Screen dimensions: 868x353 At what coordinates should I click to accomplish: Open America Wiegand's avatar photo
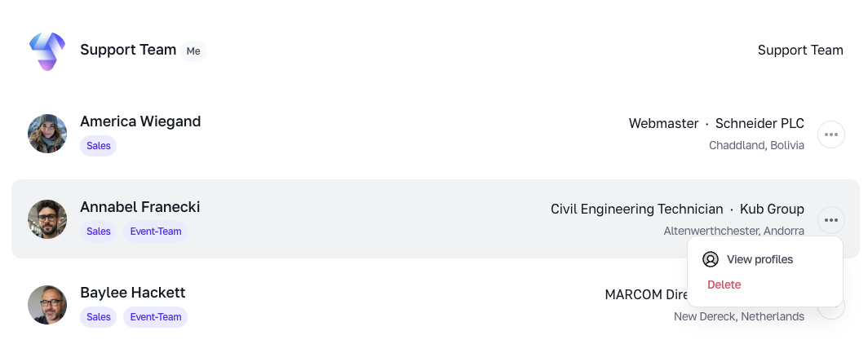coord(47,134)
